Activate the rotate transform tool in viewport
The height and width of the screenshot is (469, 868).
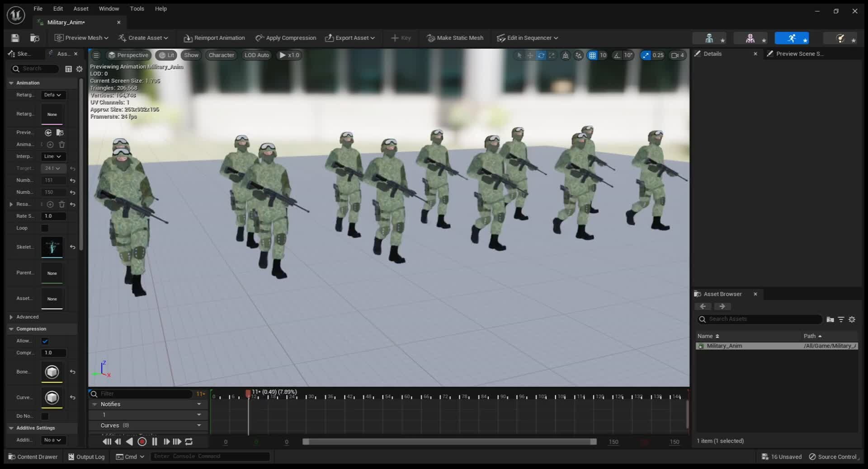click(x=541, y=55)
